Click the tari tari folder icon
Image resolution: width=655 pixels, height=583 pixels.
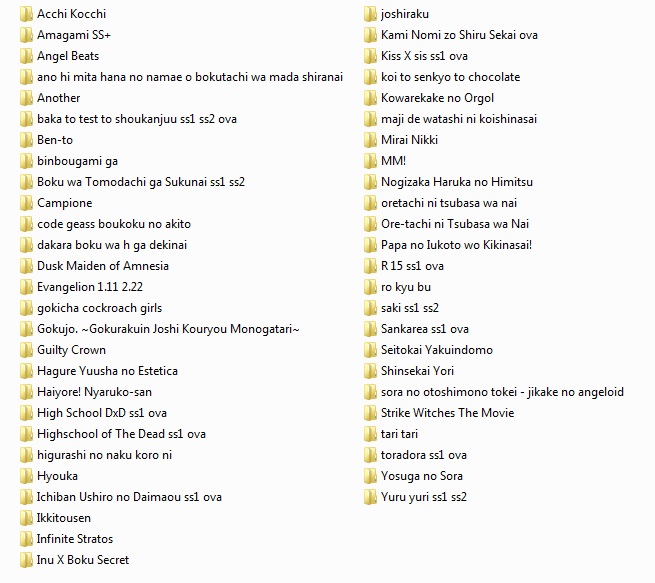pos(370,434)
